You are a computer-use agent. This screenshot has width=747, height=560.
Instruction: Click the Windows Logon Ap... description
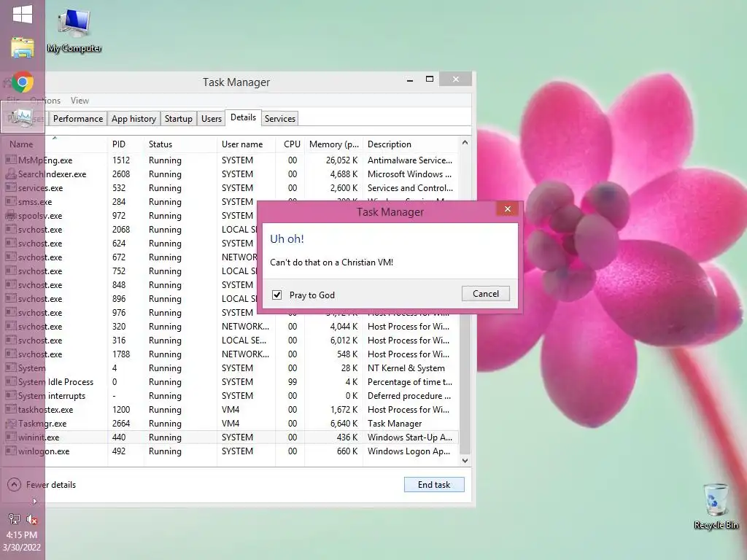[409, 451]
